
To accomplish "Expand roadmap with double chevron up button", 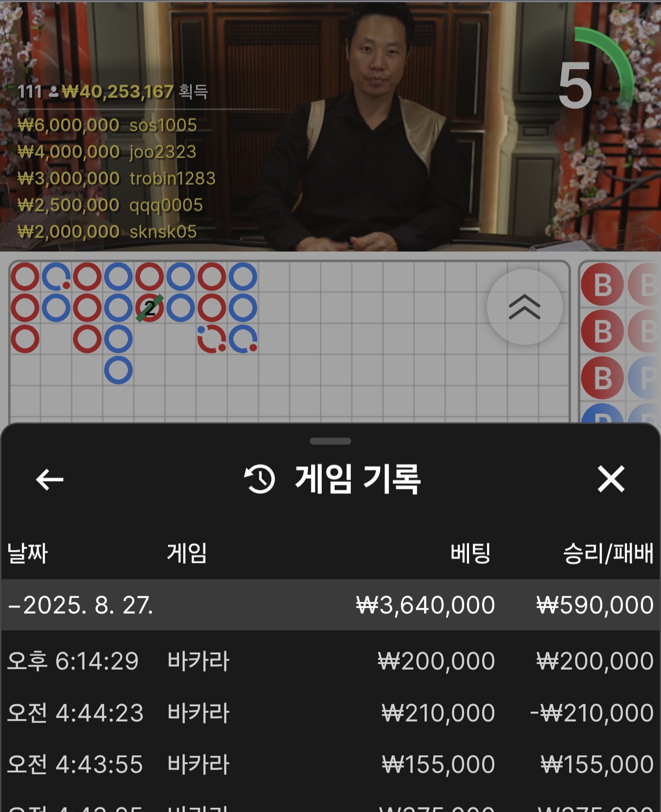I will tap(525, 307).
